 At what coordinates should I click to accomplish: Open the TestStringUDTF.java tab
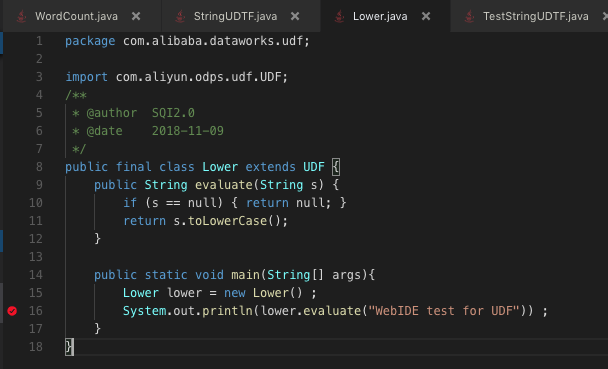pyautogui.click(x=535, y=16)
